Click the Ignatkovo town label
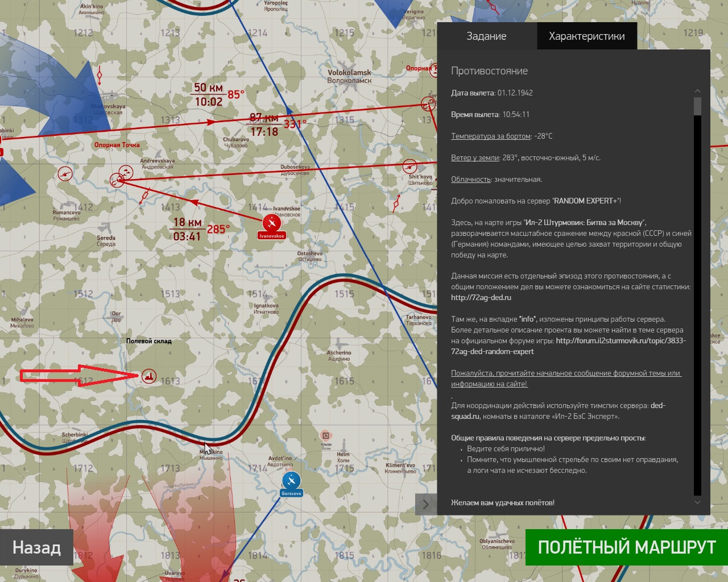The height and width of the screenshot is (582, 728). 266,309
